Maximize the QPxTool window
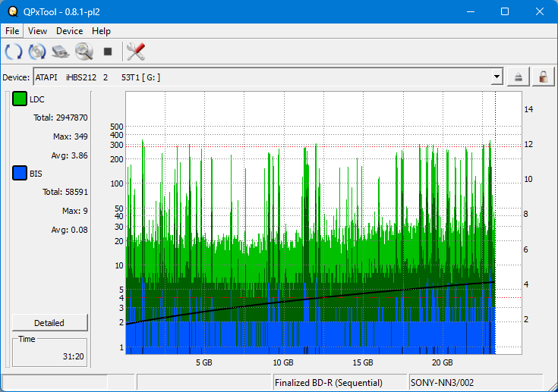558x392 pixels. pyautogui.click(x=505, y=11)
